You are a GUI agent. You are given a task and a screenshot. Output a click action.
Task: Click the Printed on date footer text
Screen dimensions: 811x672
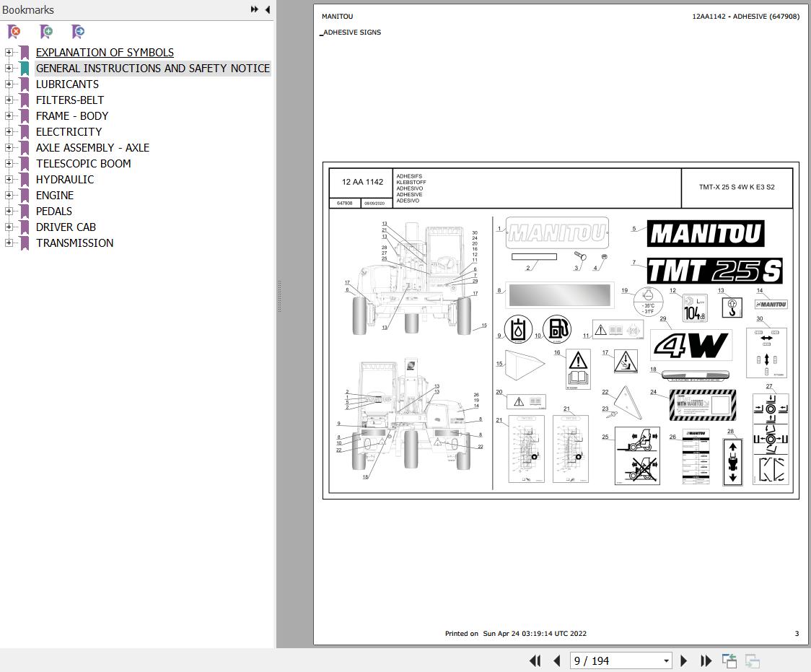tap(516, 633)
